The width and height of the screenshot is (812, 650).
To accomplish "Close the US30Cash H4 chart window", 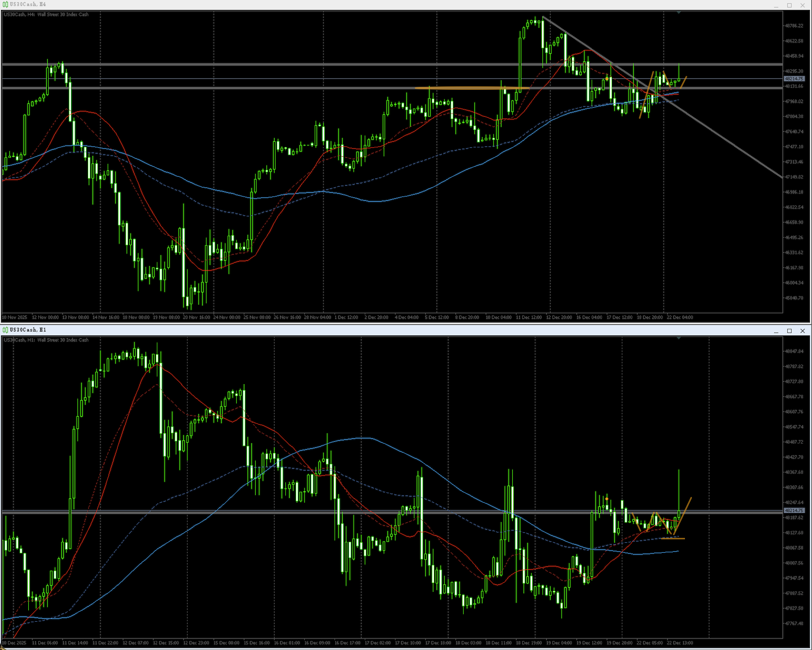I will (803, 5).
